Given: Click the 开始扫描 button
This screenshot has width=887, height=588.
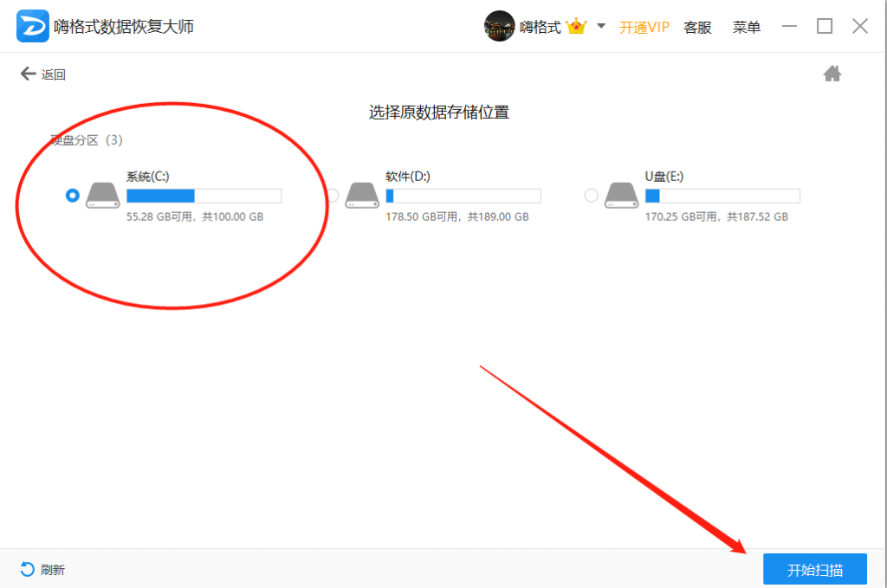Looking at the screenshot, I should pos(814,569).
